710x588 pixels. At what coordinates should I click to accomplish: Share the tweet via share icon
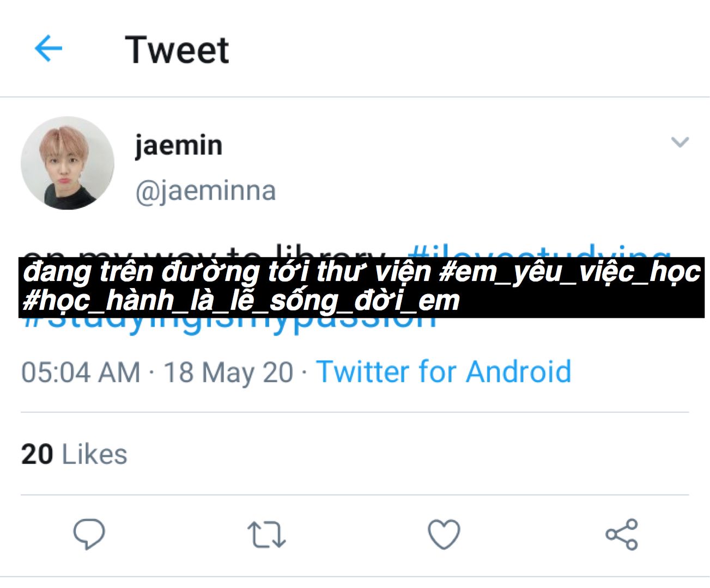[x=621, y=534]
